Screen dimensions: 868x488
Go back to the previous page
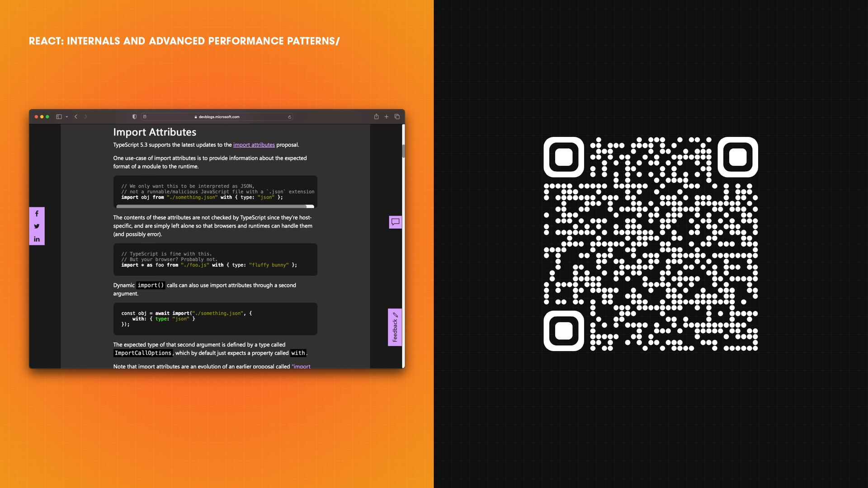(x=76, y=117)
